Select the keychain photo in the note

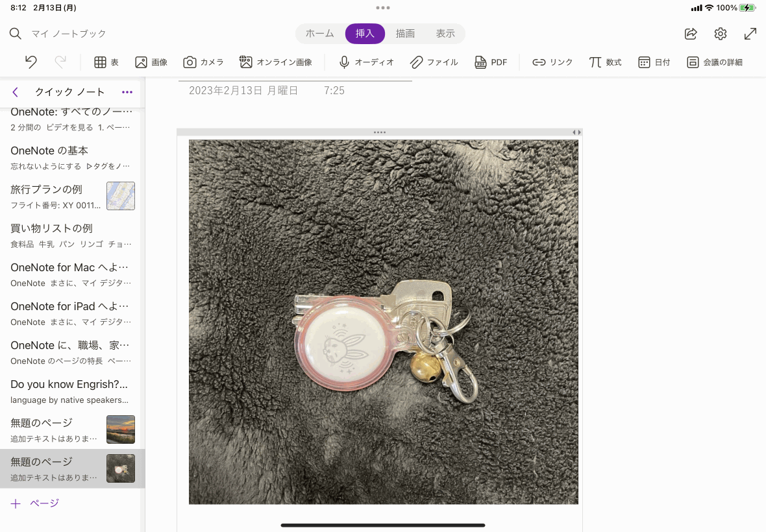click(384, 322)
